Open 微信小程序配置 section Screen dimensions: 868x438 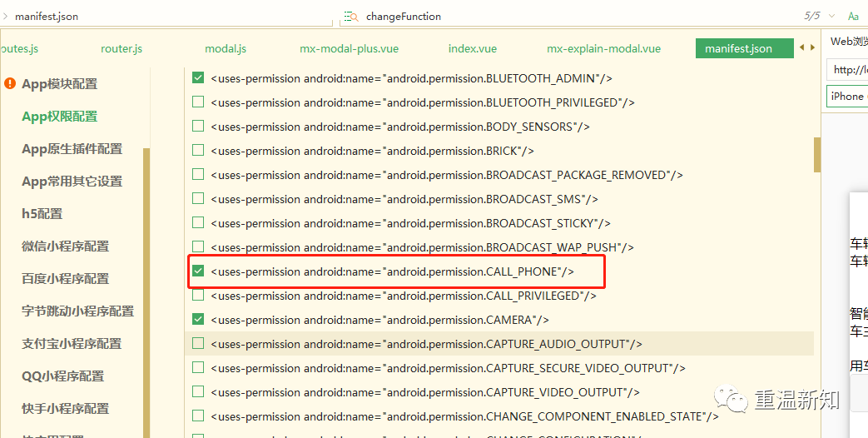tap(65, 246)
